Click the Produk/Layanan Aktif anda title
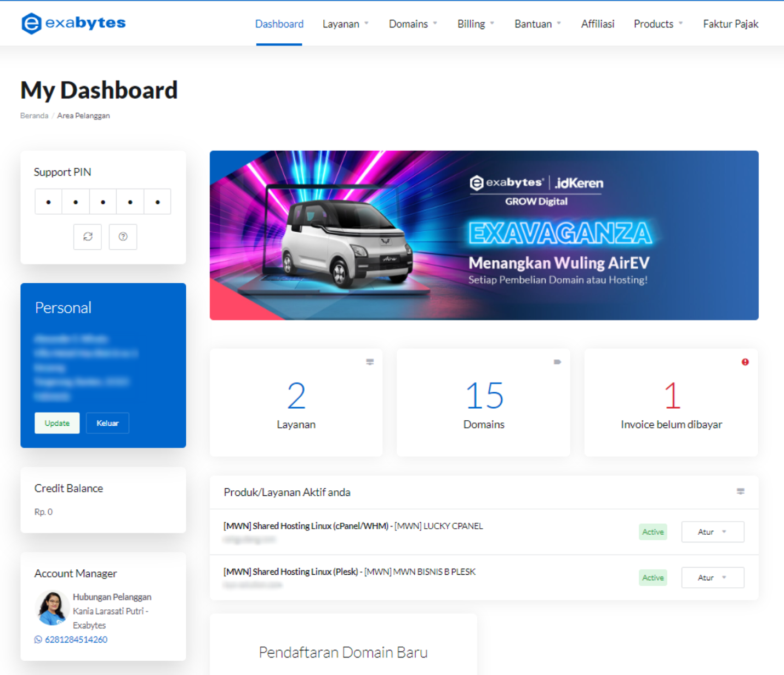Image resolution: width=784 pixels, height=675 pixels. coord(287,492)
